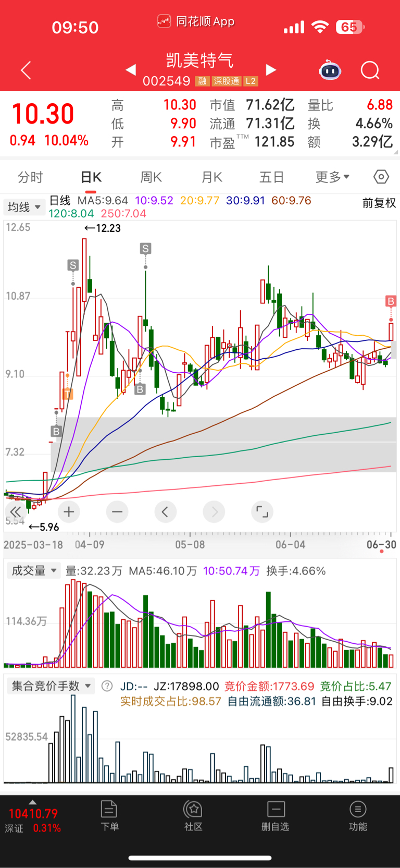The image size is (400, 868).
Task: Select the 日K tab
Action: [91, 177]
